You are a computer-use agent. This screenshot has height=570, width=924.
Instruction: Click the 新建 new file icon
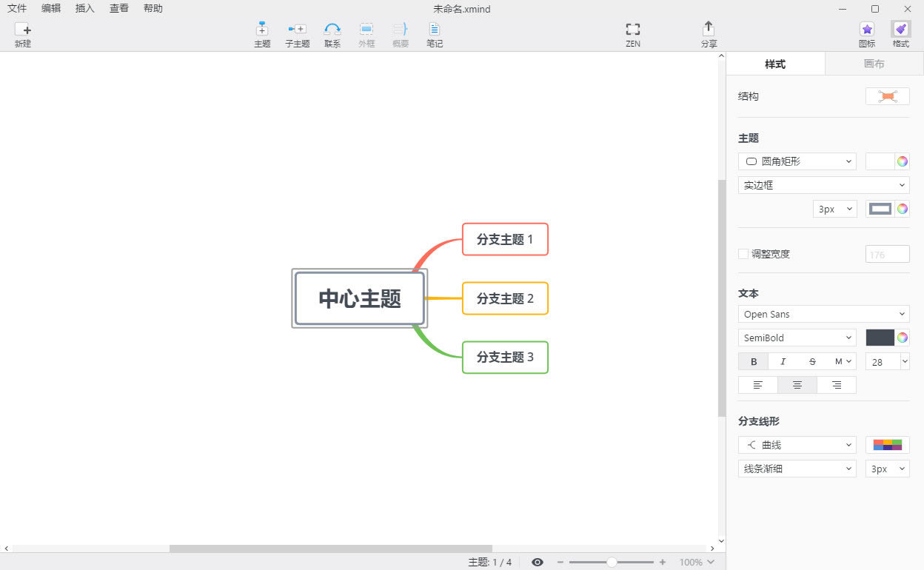click(23, 30)
